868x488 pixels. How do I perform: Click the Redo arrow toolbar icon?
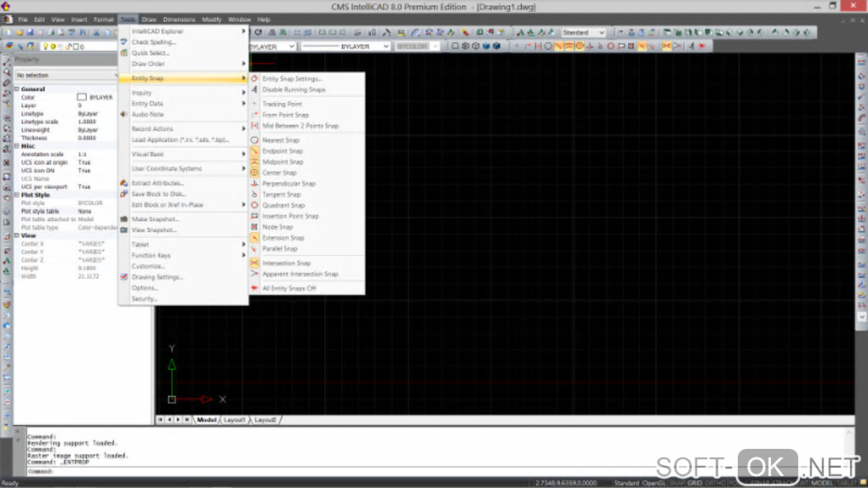pos(258,32)
